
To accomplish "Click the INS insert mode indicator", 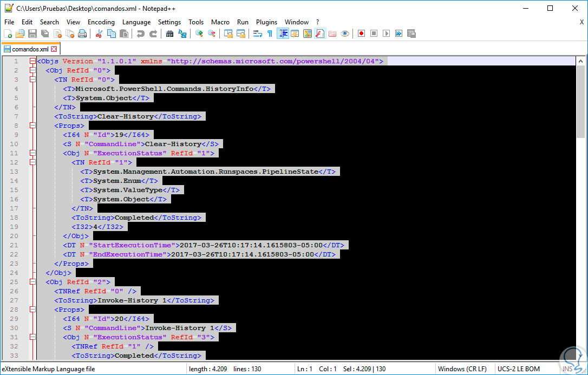I will pos(567,369).
